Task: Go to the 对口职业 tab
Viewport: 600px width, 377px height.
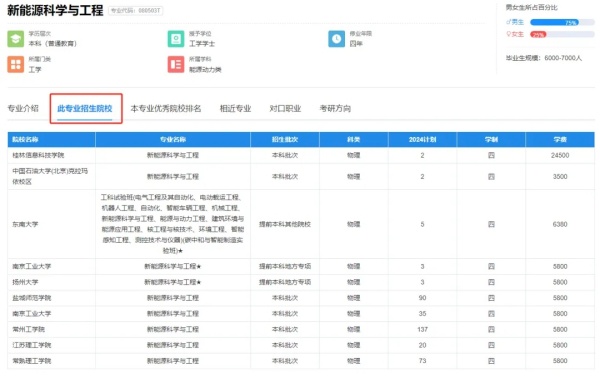Action: click(285, 109)
